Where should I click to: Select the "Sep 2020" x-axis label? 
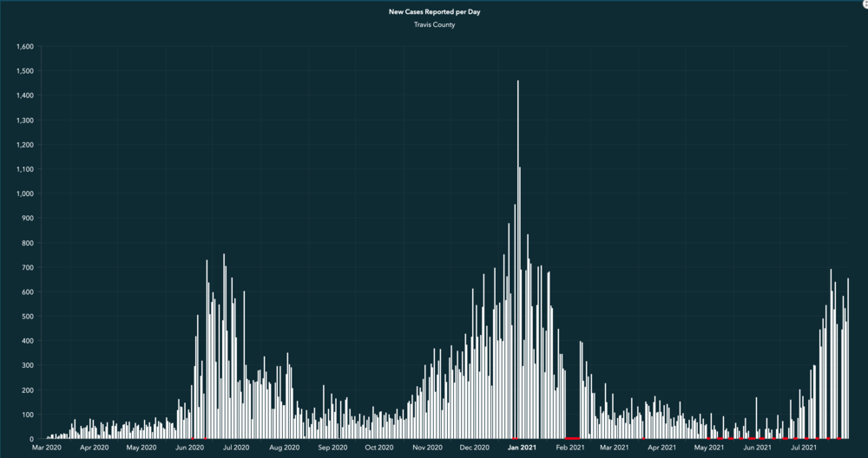[x=332, y=448]
